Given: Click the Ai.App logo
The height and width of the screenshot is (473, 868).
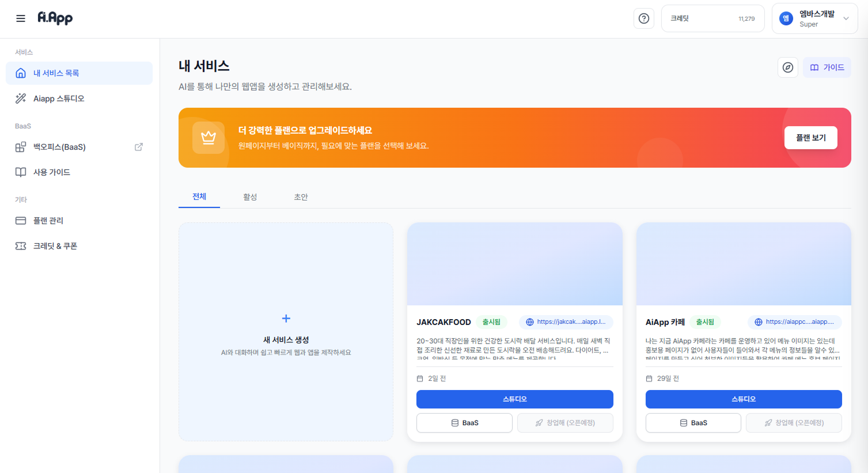Looking at the screenshot, I should point(55,18).
